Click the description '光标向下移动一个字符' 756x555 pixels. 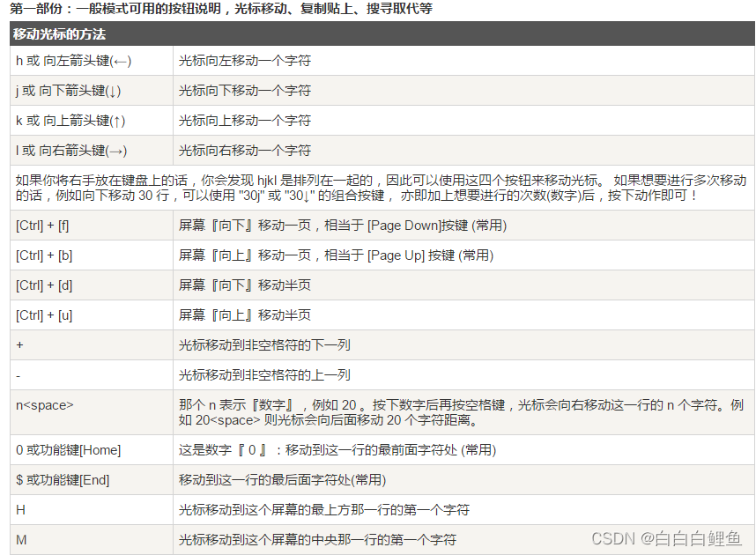pyautogui.click(x=245, y=91)
